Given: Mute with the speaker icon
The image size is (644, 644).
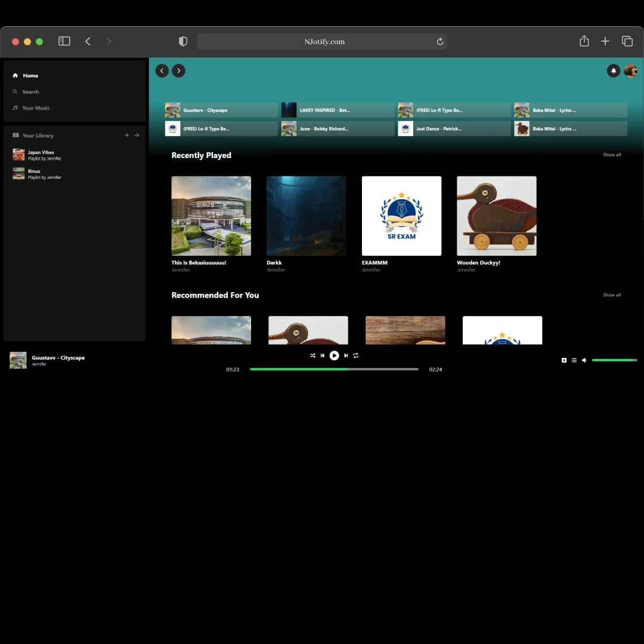Looking at the screenshot, I should click(584, 360).
